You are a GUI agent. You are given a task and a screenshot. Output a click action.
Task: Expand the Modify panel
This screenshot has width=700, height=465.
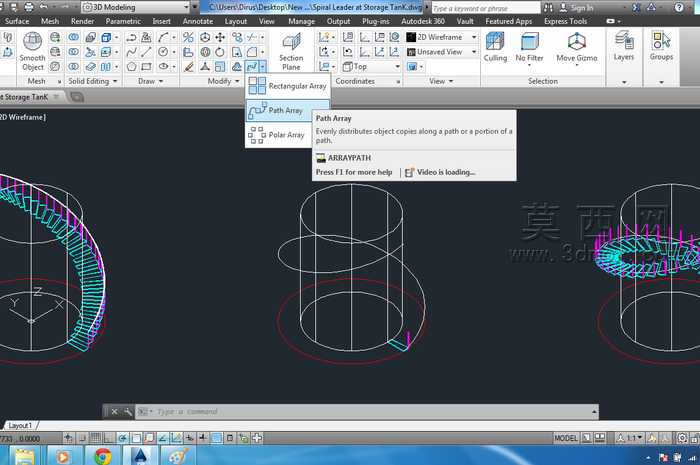223,81
